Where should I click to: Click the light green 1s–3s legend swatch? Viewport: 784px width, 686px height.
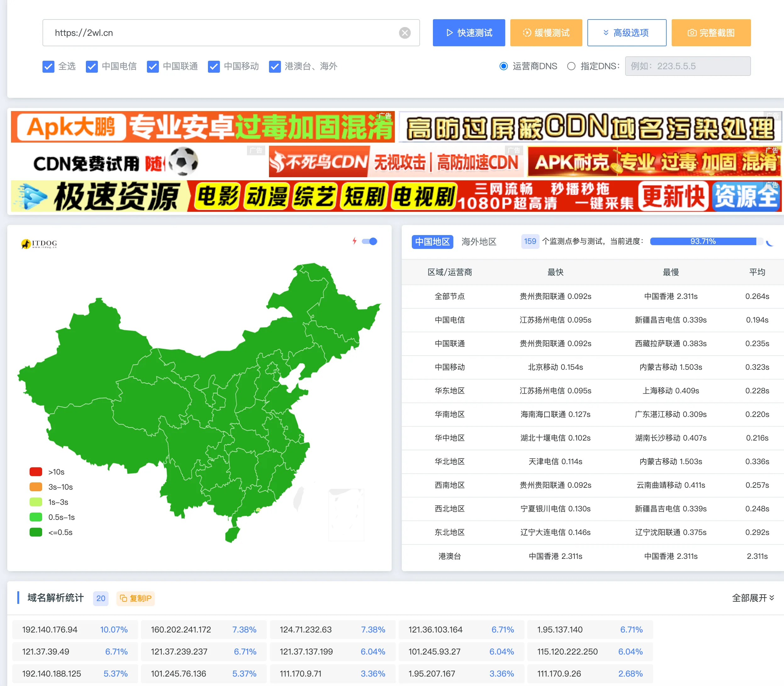(36, 502)
